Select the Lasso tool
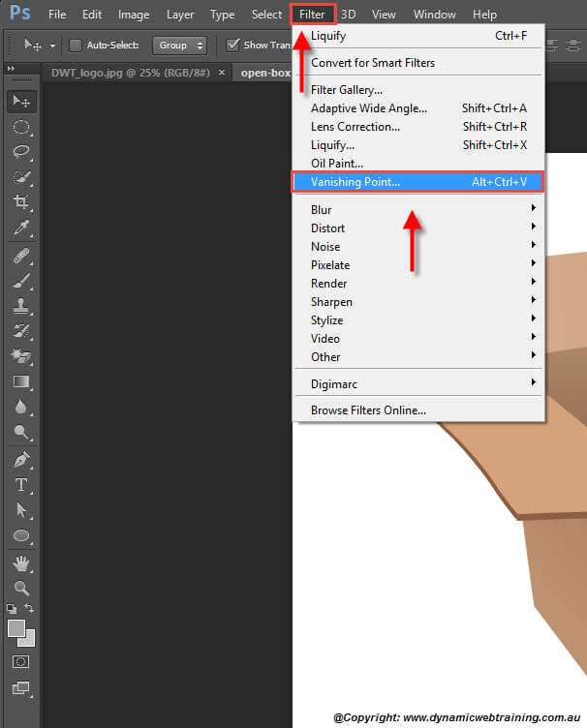Screen dimensions: 587x728 21,152
